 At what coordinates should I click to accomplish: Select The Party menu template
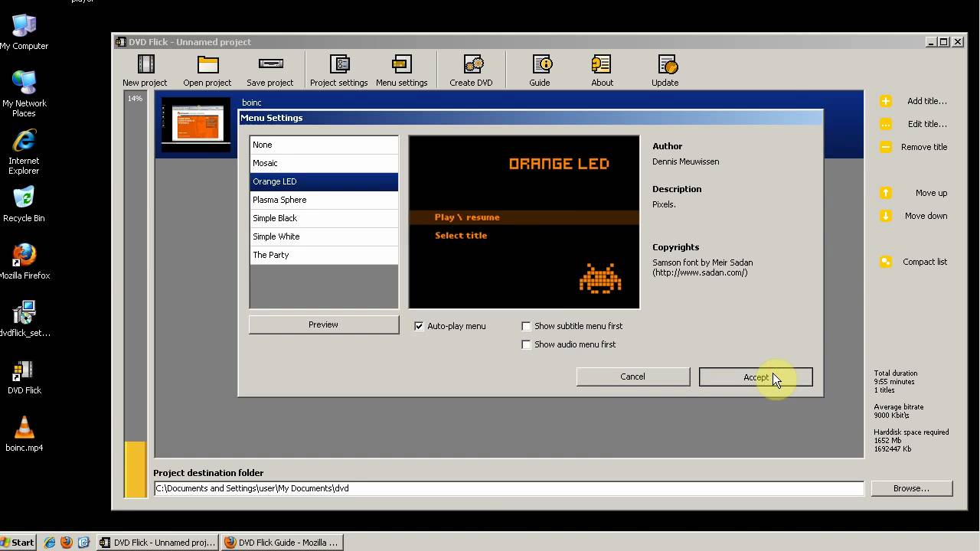324,255
